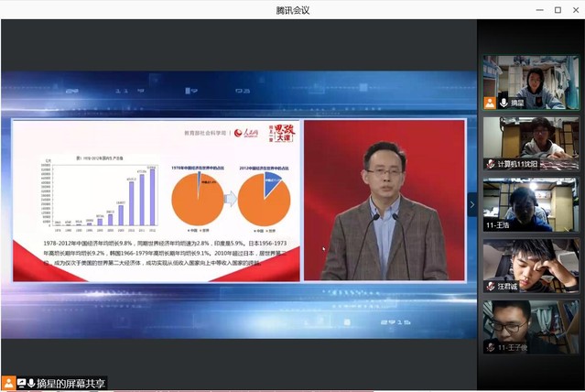Click the 2012 pie chart on the slide
This screenshot has width=585, height=392.
[x=265, y=199]
